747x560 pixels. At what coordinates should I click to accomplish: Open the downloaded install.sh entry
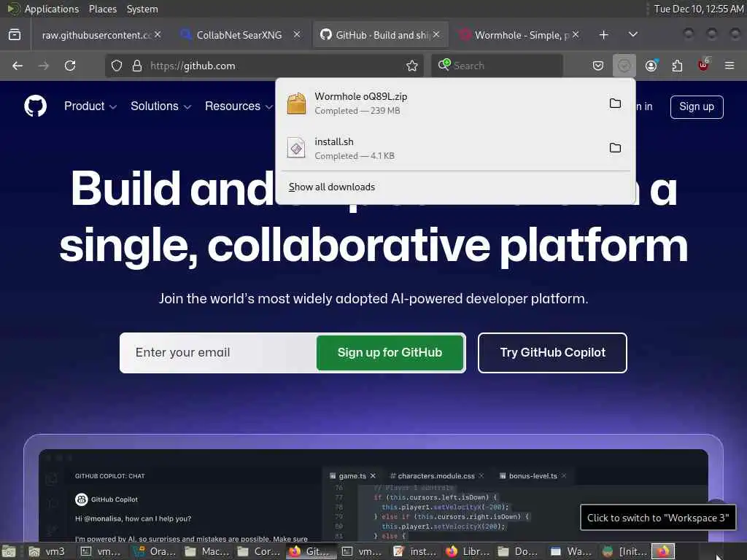click(x=441, y=148)
